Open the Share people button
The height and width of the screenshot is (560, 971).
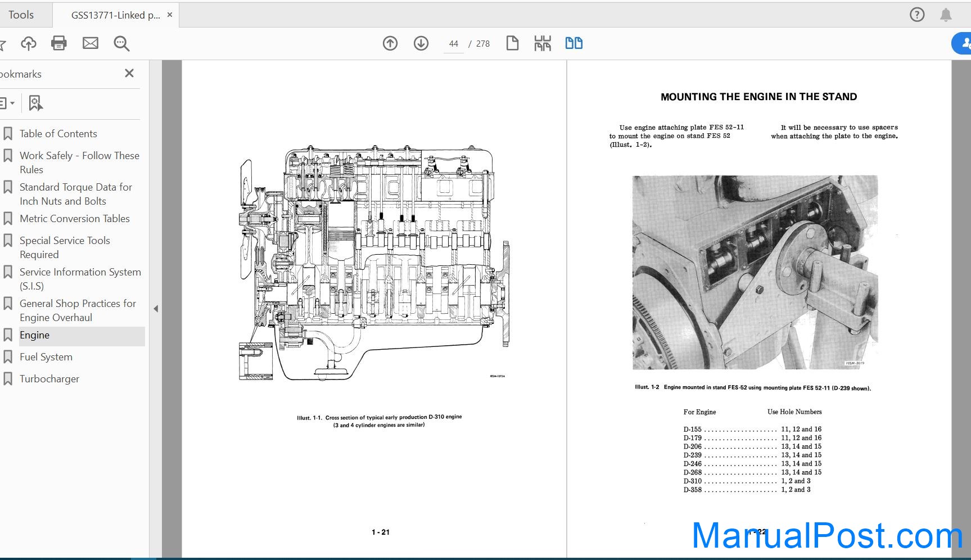tap(963, 43)
